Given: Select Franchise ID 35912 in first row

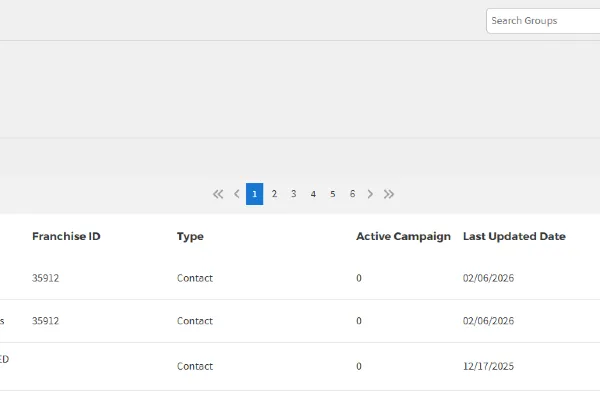Looking at the screenshot, I should (46, 278).
